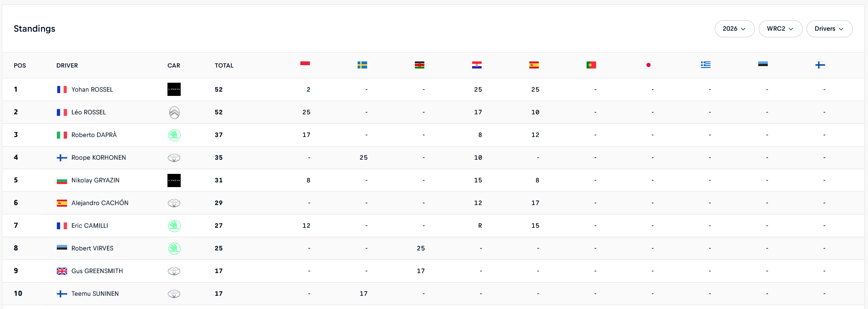868x309 pixels.
Task: Click the Greece flag column header
Action: tap(706, 65)
